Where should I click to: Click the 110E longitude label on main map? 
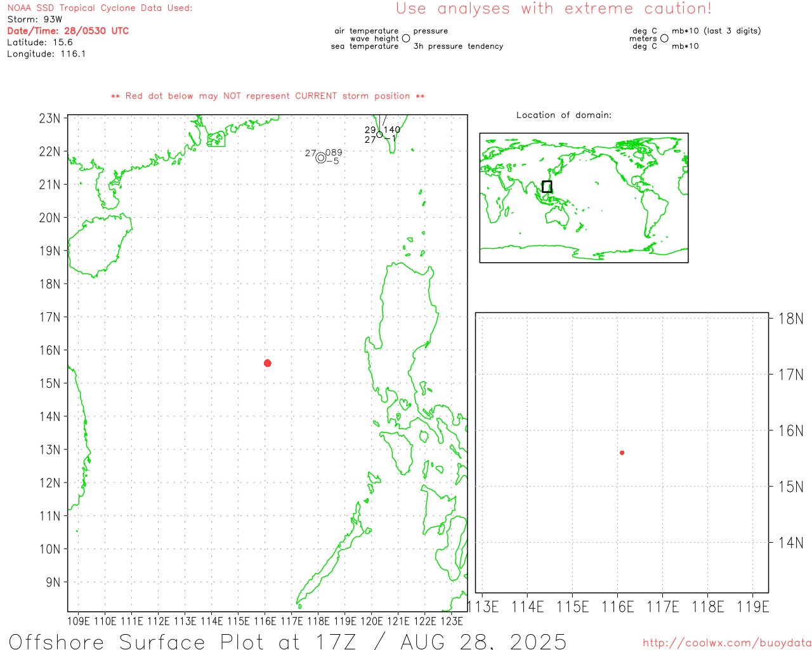[105, 621]
